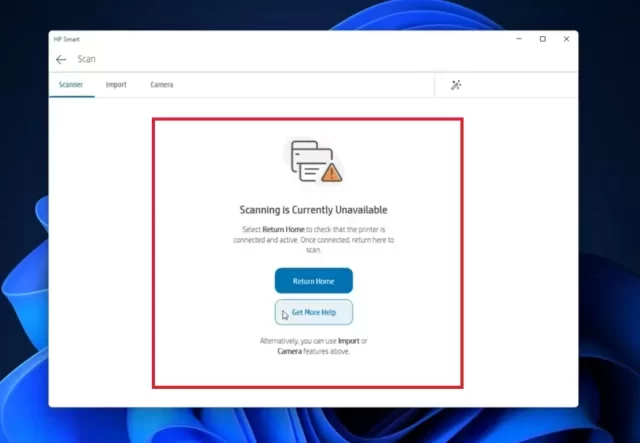
Task: Click the blue desktop wallpaper outside window
Action: click(610, 250)
